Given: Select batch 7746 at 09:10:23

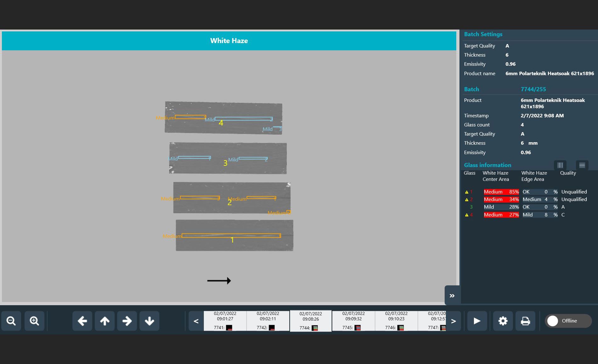Looking at the screenshot, I should tap(396, 321).
